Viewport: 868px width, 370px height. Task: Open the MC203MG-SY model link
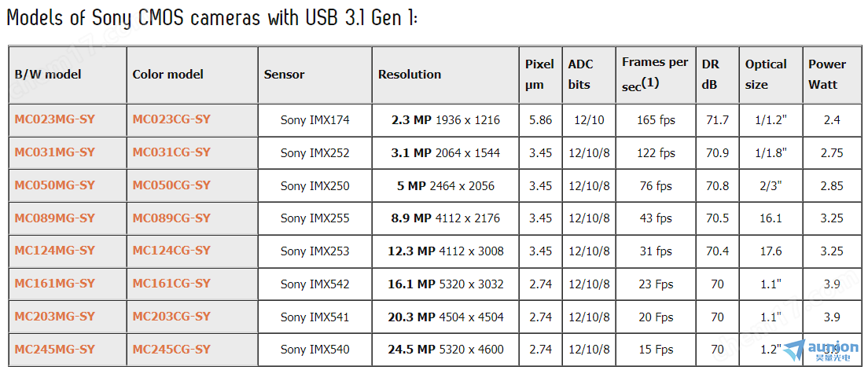click(x=55, y=317)
